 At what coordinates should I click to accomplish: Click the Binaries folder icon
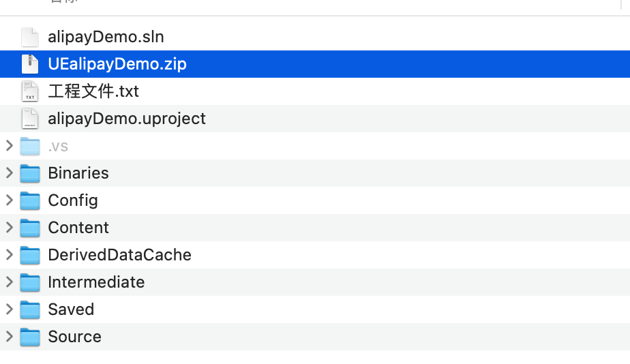pos(30,173)
